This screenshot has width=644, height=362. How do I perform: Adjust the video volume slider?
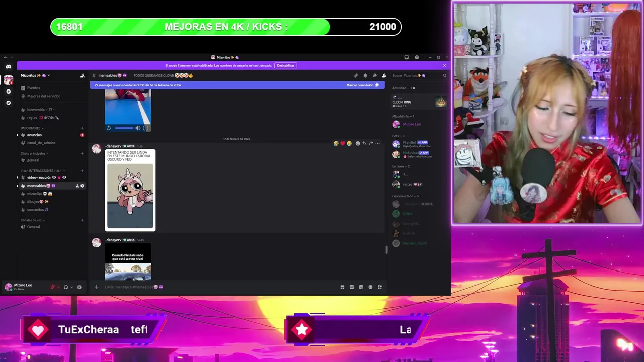[124, 128]
